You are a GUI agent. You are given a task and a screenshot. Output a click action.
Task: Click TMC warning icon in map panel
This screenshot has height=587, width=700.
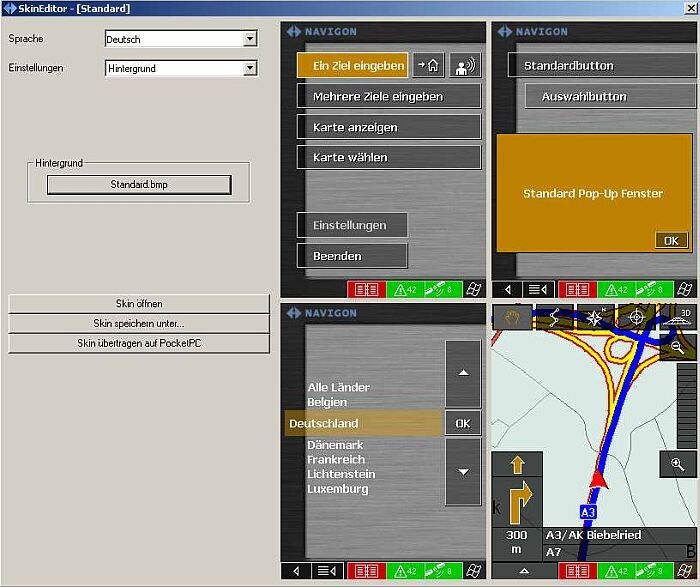coord(616,571)
